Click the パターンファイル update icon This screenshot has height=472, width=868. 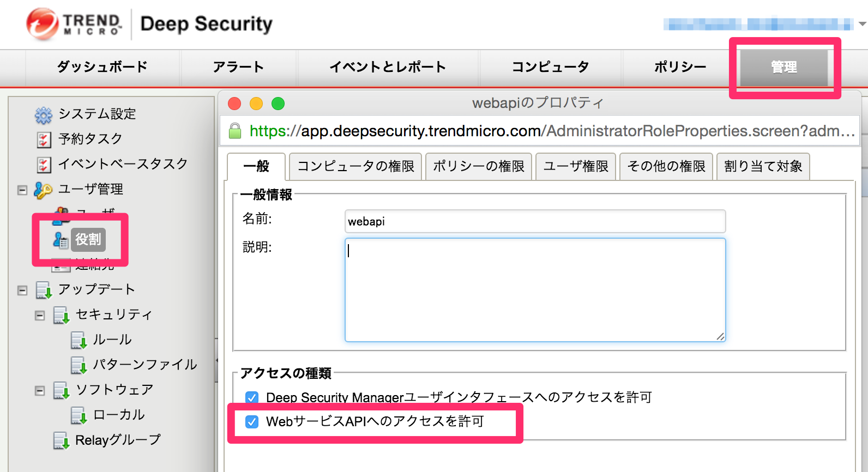(x=79, y=365)
